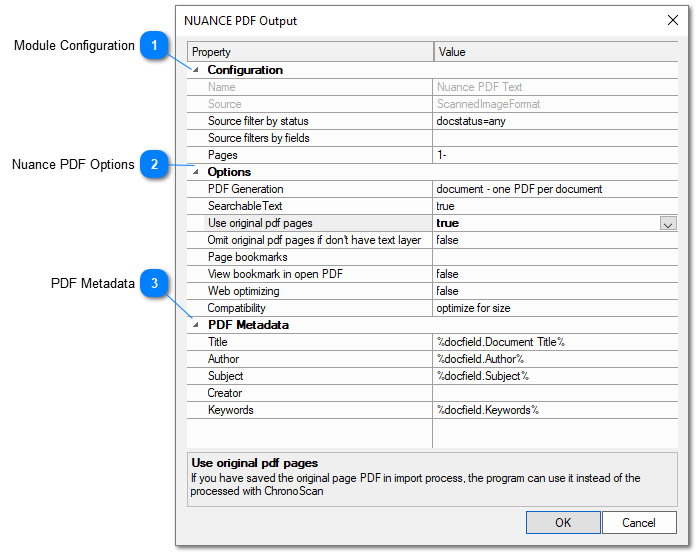The height and width of the screenshot is (555, 698).
Task: Edit the Pages value 1-
Action: pyautogui.click(x=555, y=155)
